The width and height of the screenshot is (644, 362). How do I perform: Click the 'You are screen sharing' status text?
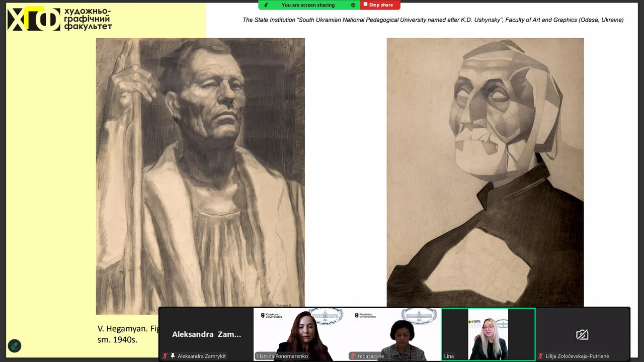tap(308, 5)
